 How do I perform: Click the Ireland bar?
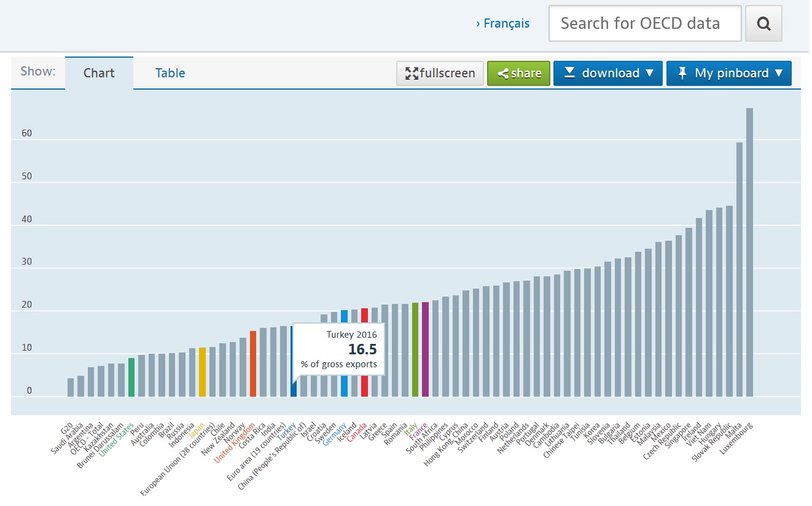pyautogui.click(x=699, y=307)
